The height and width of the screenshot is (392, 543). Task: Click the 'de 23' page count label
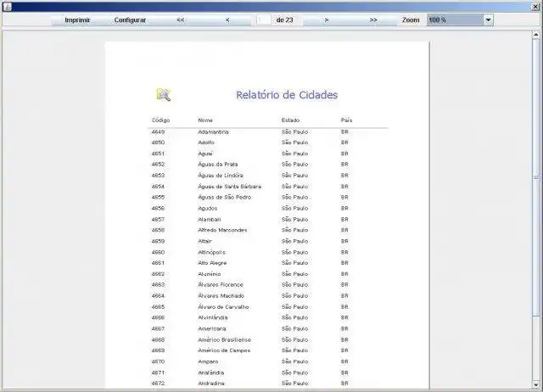tap(285, 20)
